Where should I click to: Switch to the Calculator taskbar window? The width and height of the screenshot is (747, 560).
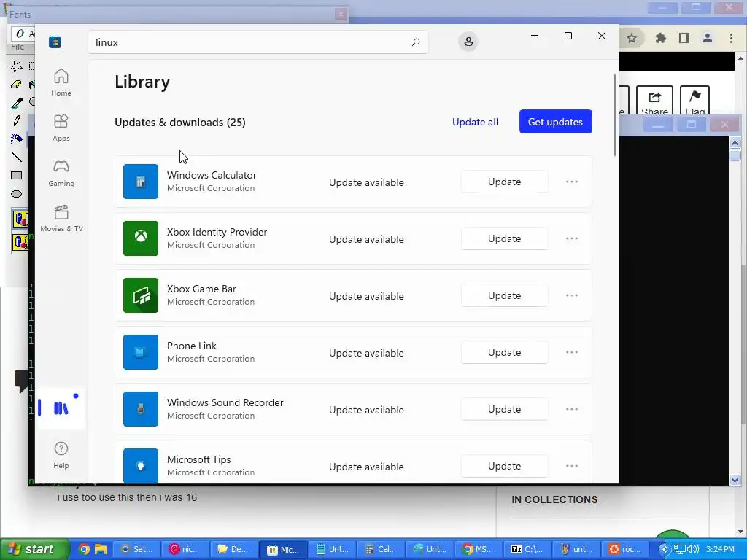379,549
